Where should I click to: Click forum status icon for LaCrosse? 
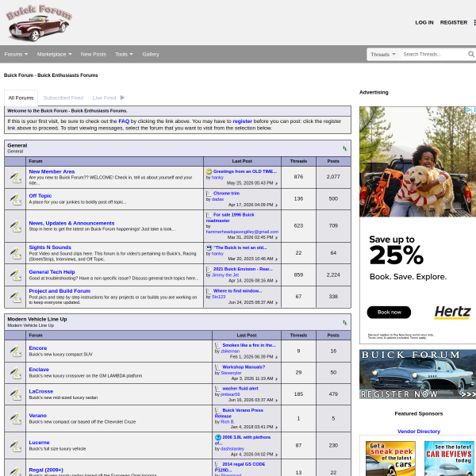(x=15, y=394)
